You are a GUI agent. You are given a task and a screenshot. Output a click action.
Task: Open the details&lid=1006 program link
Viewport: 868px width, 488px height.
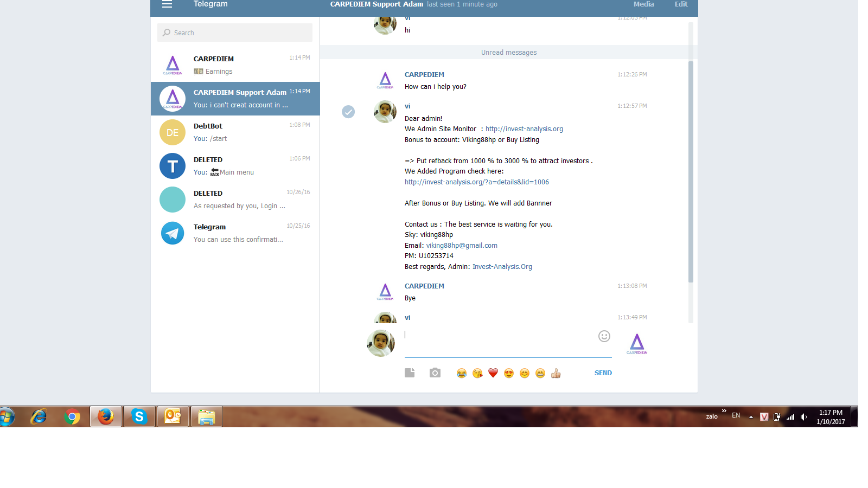coord(477,182)
